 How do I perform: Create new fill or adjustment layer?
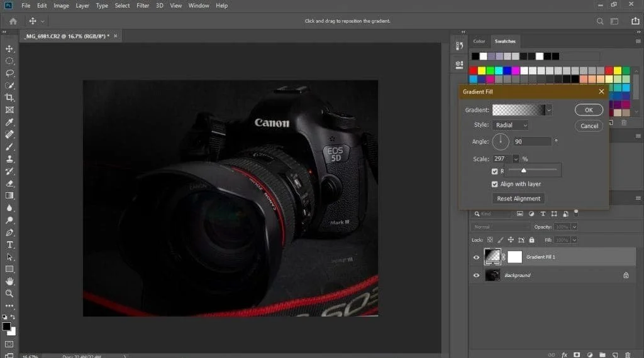pos(590,355)
